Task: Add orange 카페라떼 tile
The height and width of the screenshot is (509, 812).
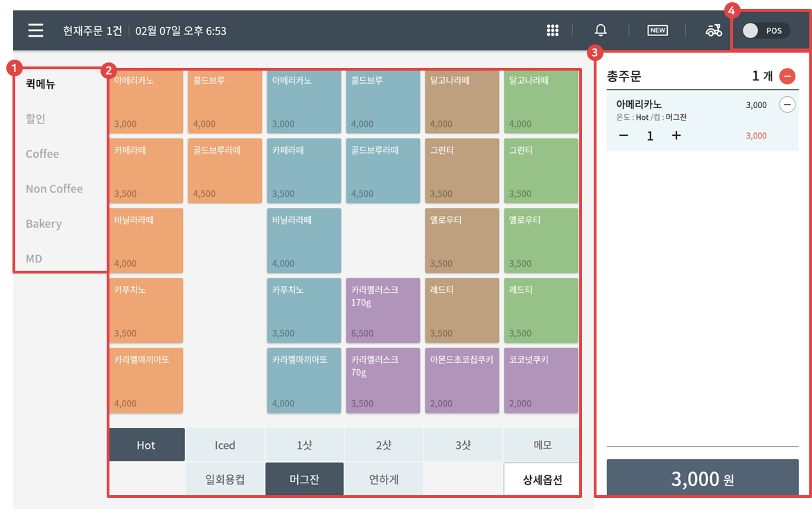Action: (147, 170)
